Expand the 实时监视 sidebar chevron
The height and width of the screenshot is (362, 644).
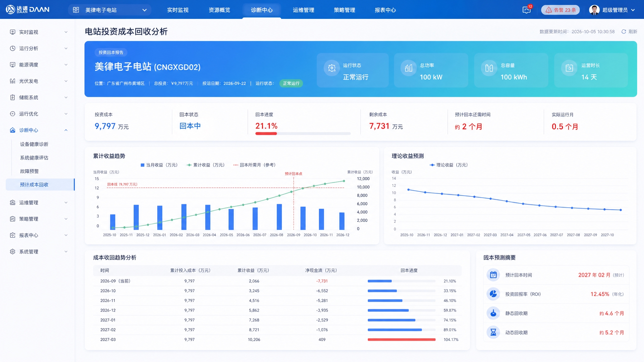click(66, 32)
